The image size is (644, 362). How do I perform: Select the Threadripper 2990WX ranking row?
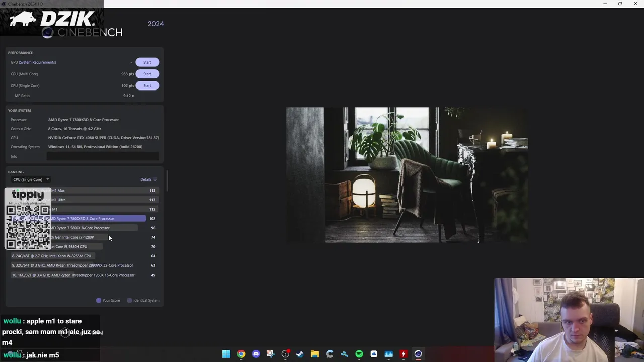click(x=84, y=265)
